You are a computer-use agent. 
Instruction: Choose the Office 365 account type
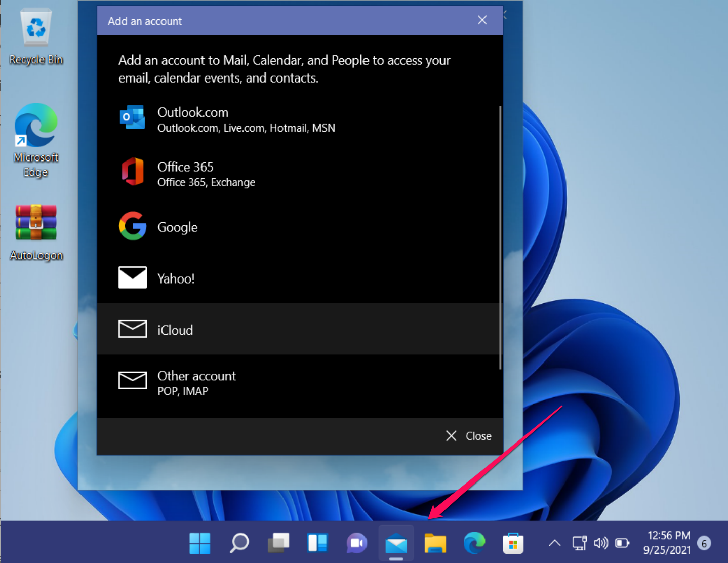tap(186, 174)
